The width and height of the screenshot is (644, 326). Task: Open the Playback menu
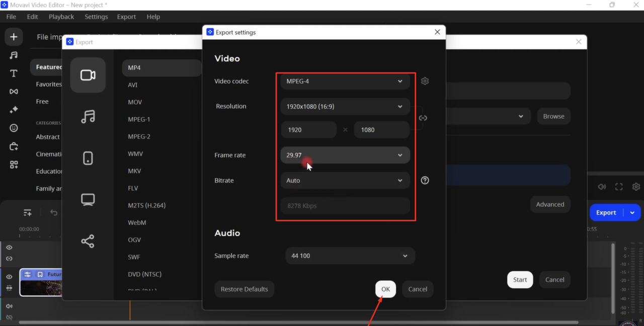coord(61,17)
